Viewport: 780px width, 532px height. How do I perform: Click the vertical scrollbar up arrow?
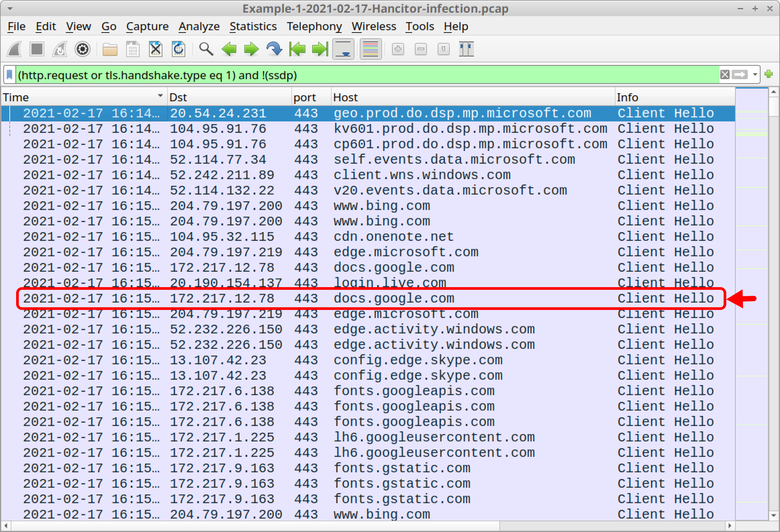tap(774, 92)
